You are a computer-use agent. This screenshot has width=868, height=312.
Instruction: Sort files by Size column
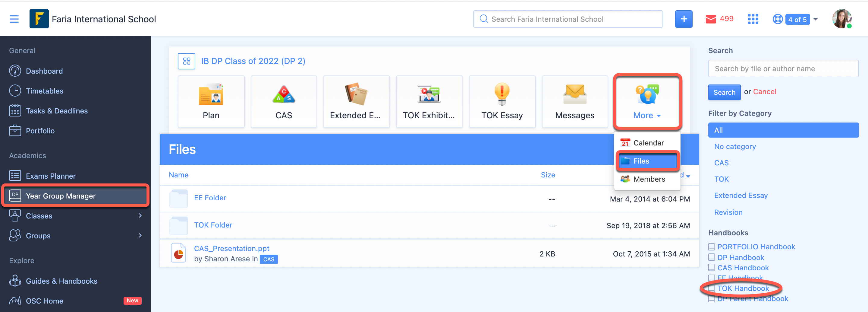[548, 175]
